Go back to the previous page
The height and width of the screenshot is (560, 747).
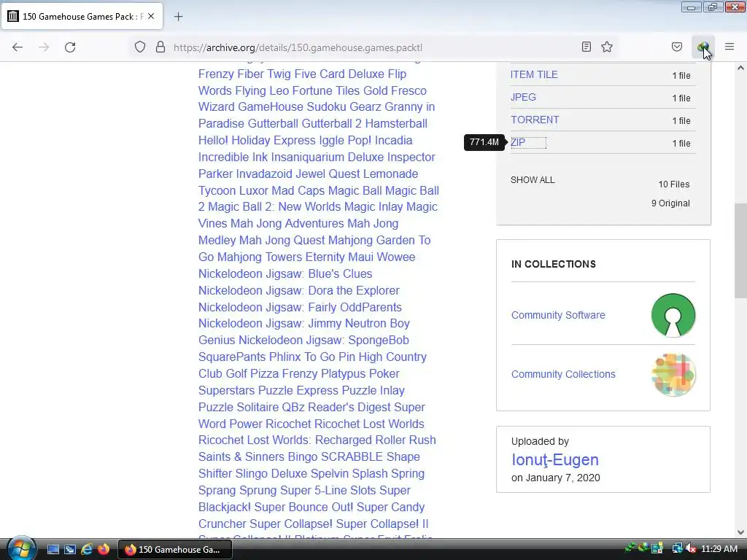click(18, 47)
